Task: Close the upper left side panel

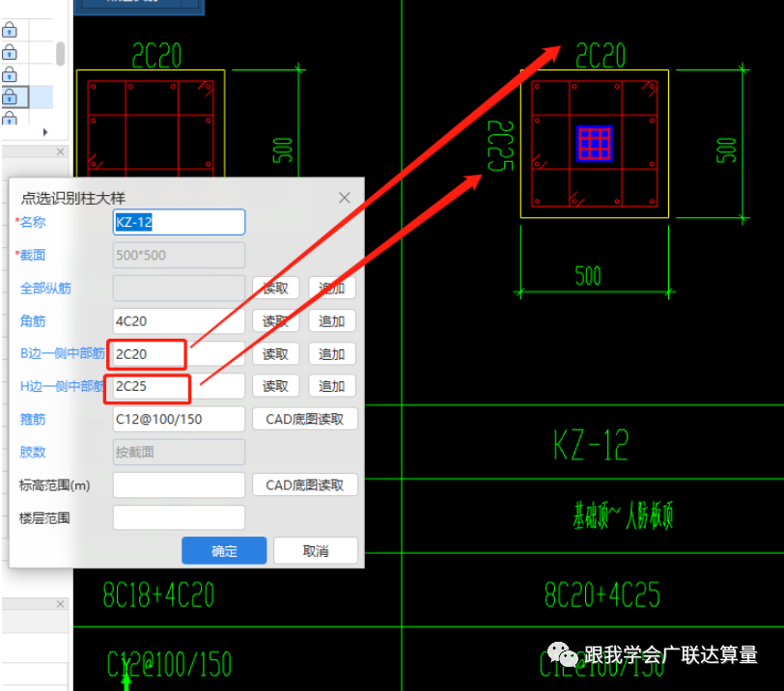Action: click(61, 152)
